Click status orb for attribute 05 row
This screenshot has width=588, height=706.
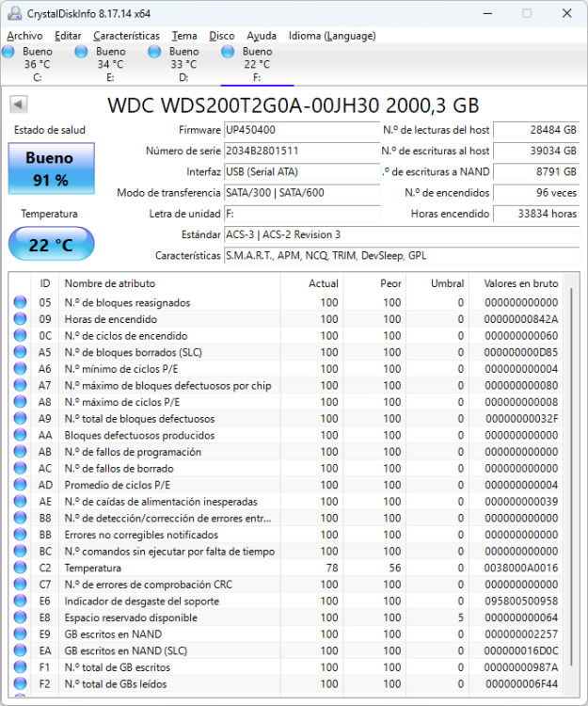click(21, 302)
